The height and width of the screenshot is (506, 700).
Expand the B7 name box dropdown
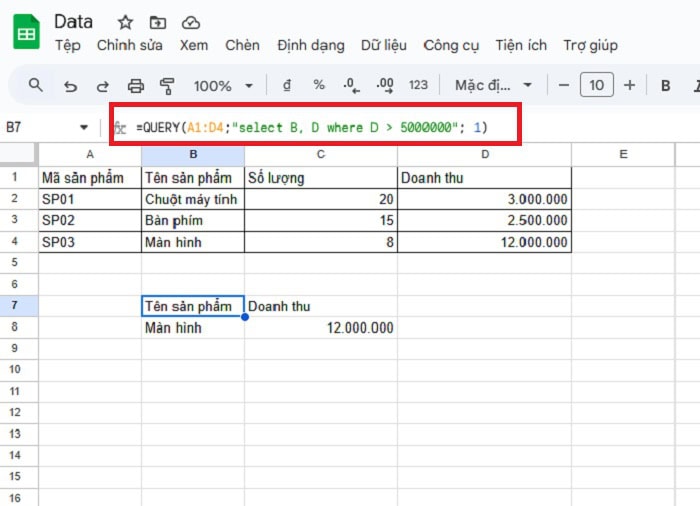click(x=84, y=128)
